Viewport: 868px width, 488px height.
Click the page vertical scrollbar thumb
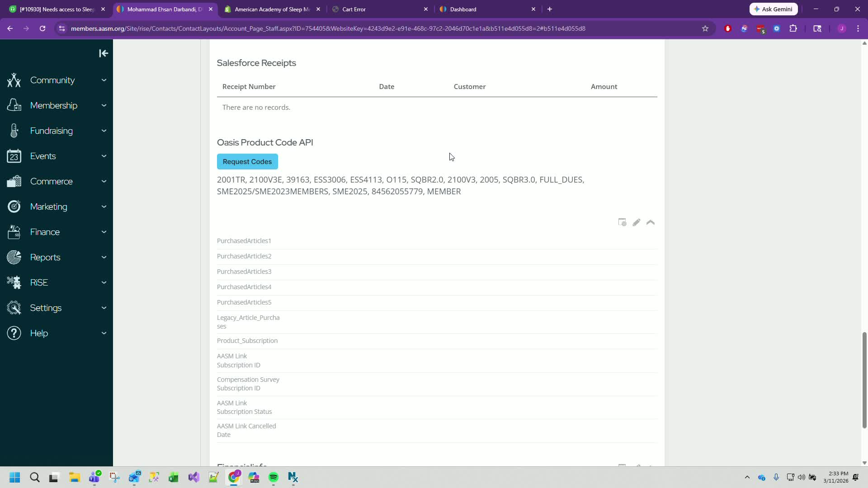tap(864, 380)
